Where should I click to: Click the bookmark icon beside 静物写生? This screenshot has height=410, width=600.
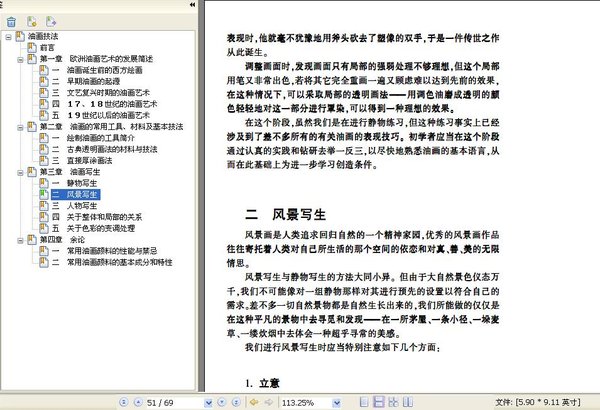point(44,183)
